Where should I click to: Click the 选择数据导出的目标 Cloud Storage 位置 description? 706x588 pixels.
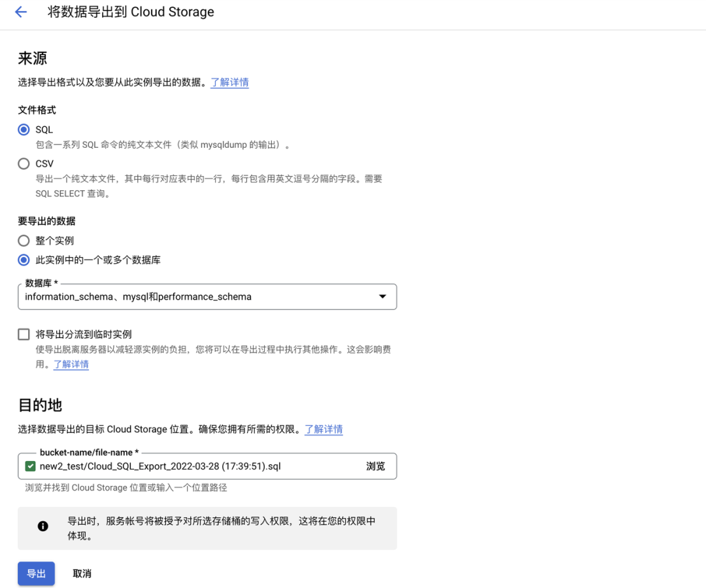[x=160, y=429]
